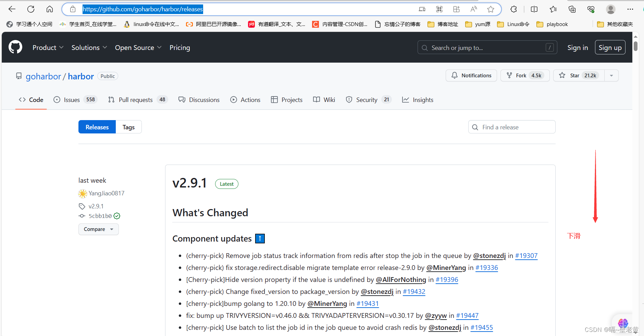
Task: Expand the Solutions menu
Action: [x=89, y=48]
